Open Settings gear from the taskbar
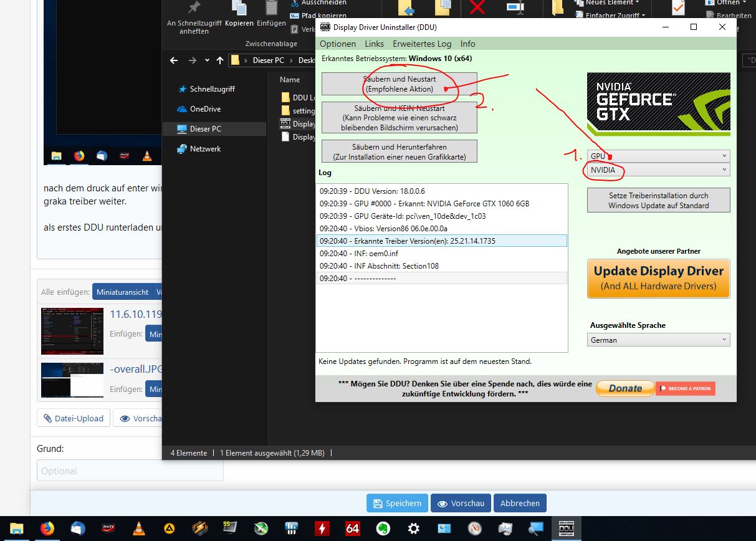Viewport: 756px width, 541px height. tap(413, 529)
